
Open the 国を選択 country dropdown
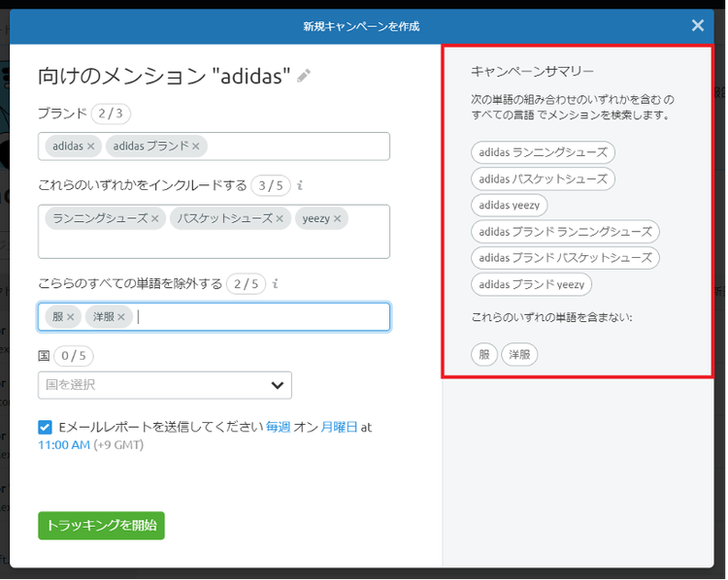point(165,385)
